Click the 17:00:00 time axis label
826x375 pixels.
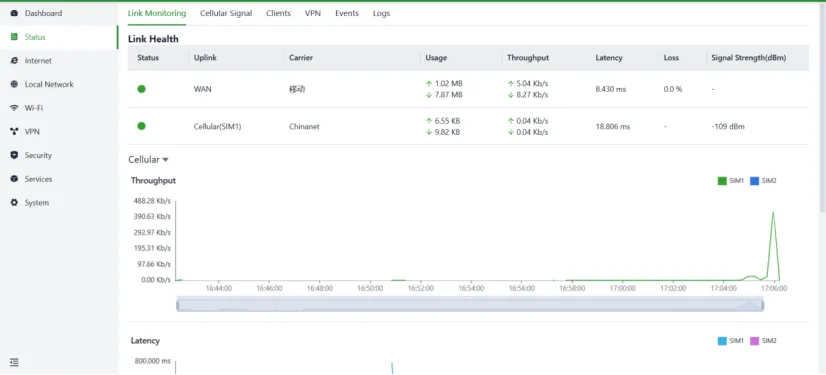[x=623, y=289]
